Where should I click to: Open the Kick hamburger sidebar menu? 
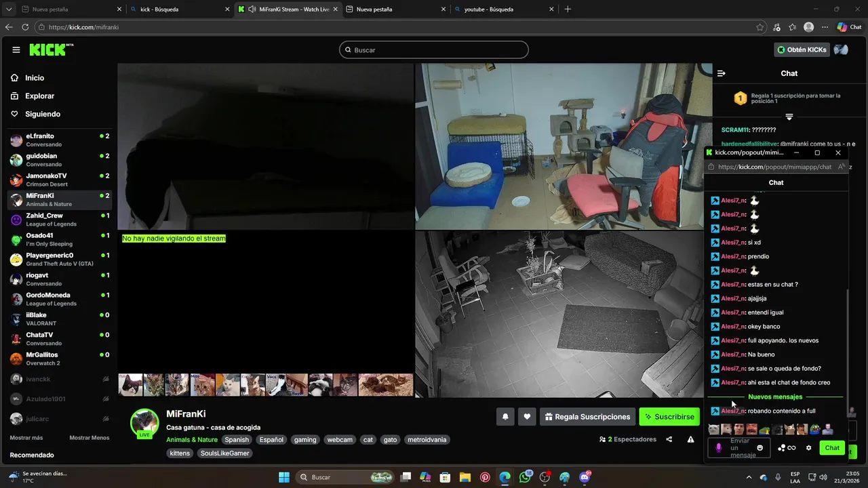16,49
